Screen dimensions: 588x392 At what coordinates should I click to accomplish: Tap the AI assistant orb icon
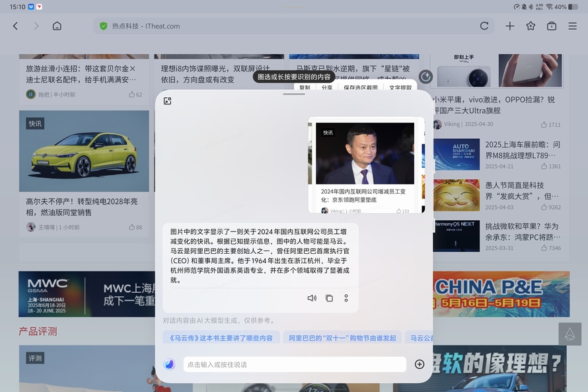[x=170, y=364]
